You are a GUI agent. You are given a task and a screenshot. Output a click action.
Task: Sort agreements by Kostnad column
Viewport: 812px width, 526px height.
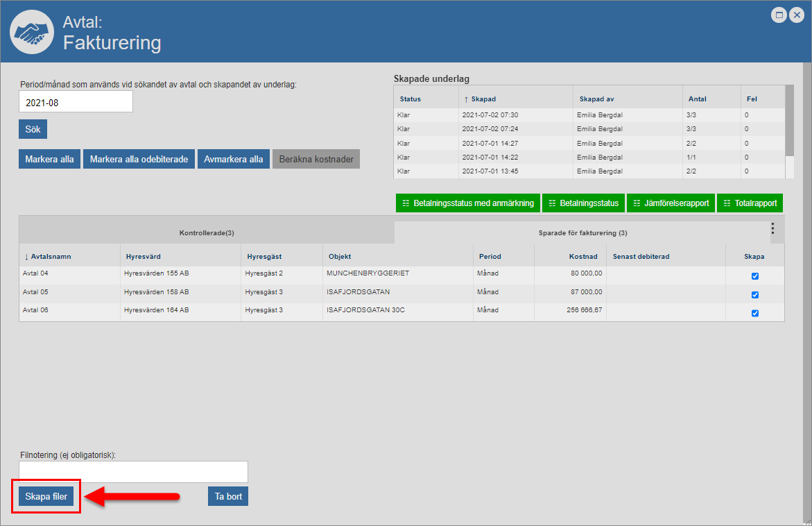tap(585, 257)
